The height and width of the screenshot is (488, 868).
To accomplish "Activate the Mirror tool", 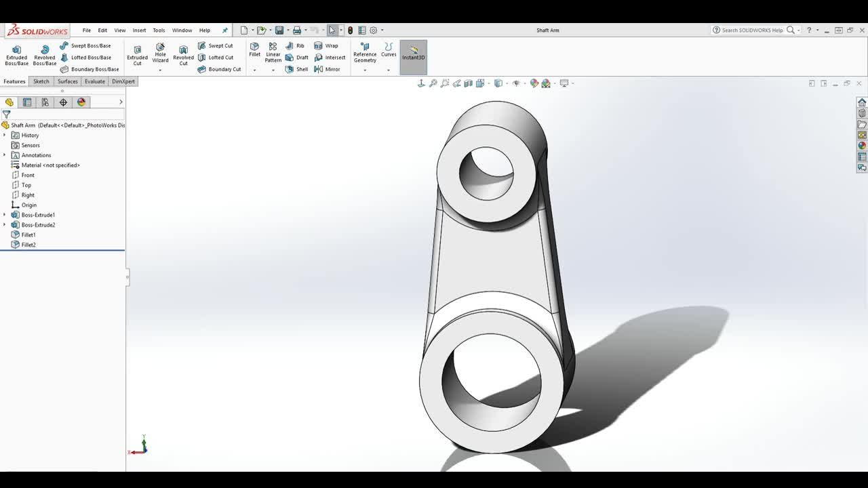I will (327, 69).
